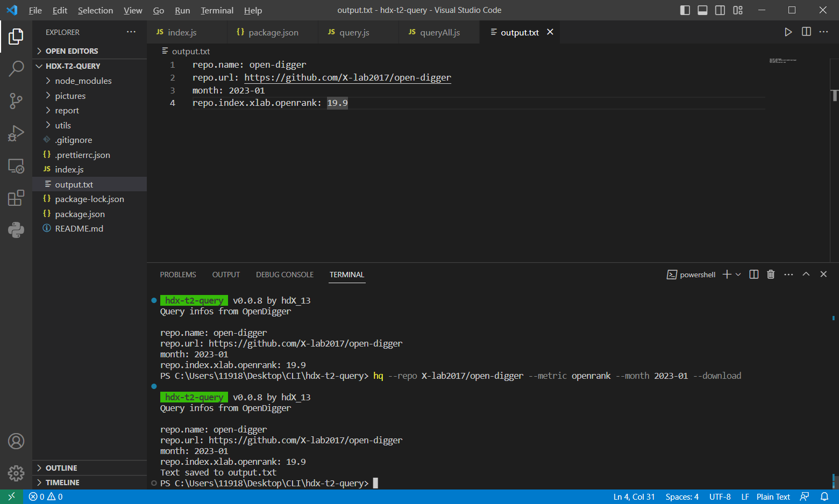Open new terminal launch profile dropdown
The image size is (839, 504).
[738, 275]
